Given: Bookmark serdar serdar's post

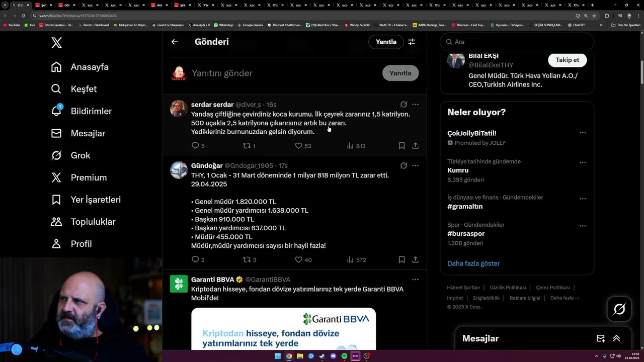Looking at the screenshot, I should point(401,146).
